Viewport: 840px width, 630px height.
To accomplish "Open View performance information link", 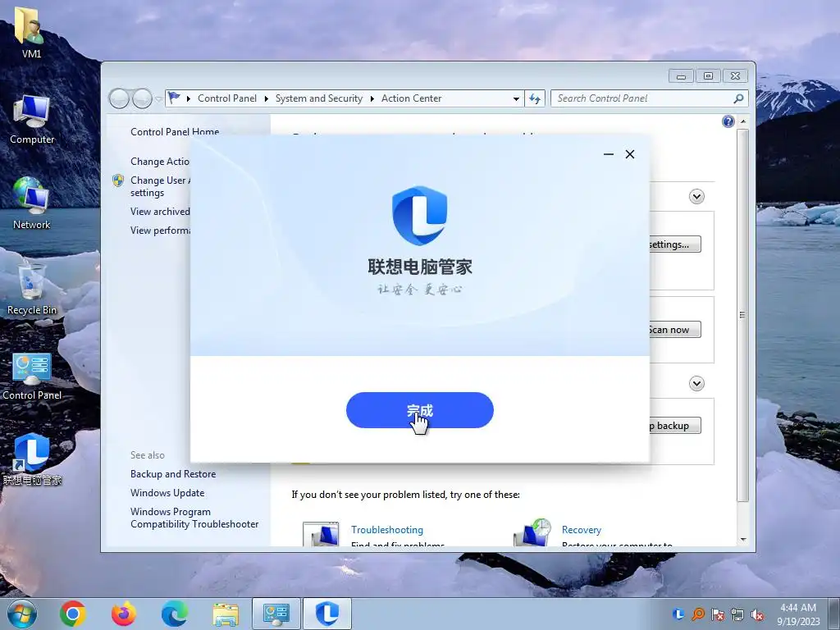I will [x=160, y=231].
